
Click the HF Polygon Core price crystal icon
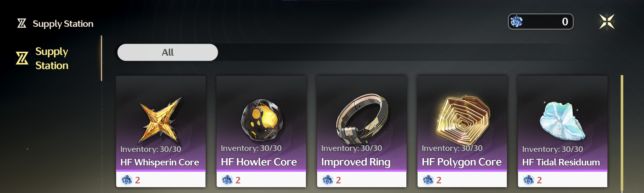click(428, 180)
